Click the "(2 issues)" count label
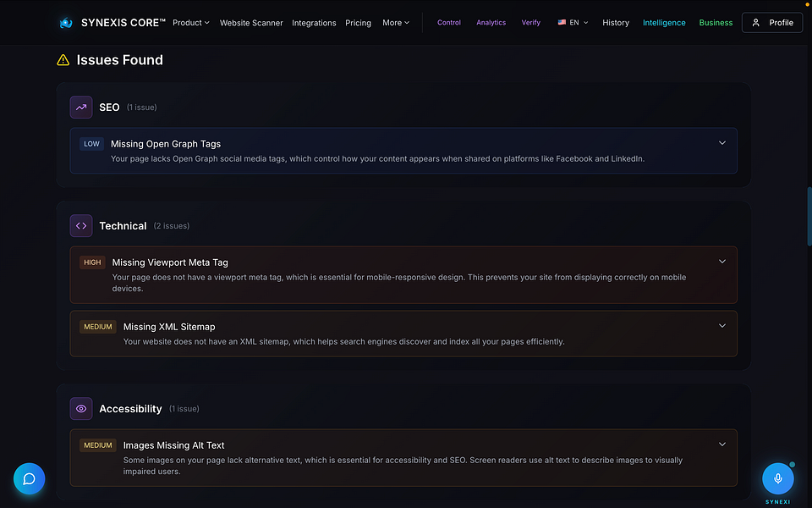 click(172, 226)
